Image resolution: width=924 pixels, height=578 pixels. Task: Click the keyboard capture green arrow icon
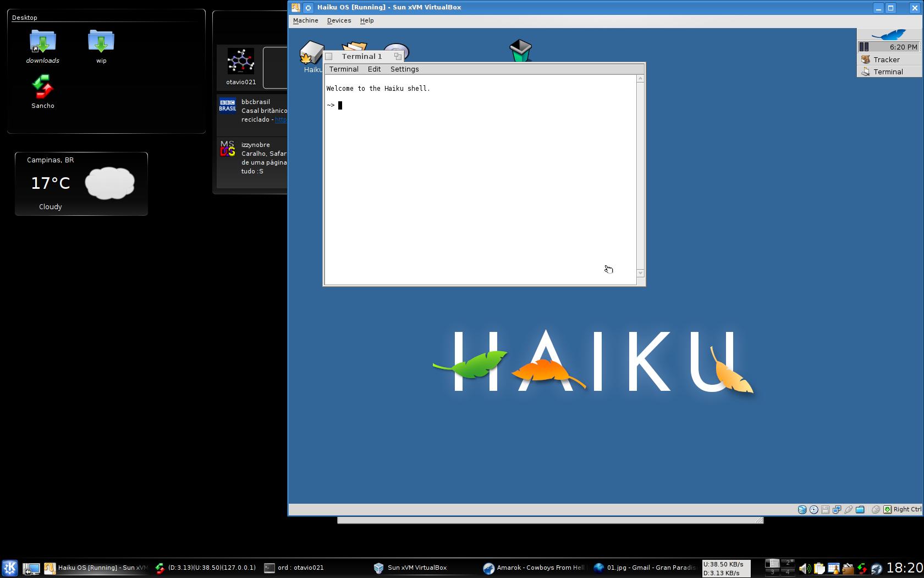[887, 510]
